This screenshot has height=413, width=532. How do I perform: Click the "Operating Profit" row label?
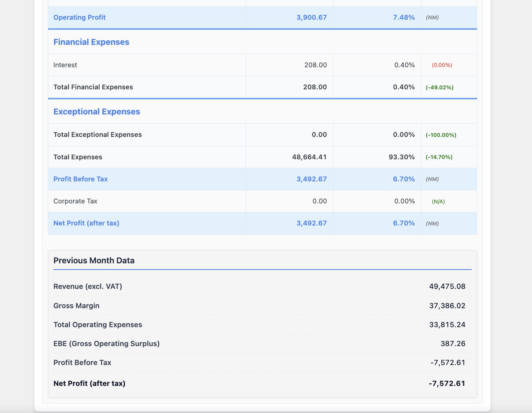(79, 17)
